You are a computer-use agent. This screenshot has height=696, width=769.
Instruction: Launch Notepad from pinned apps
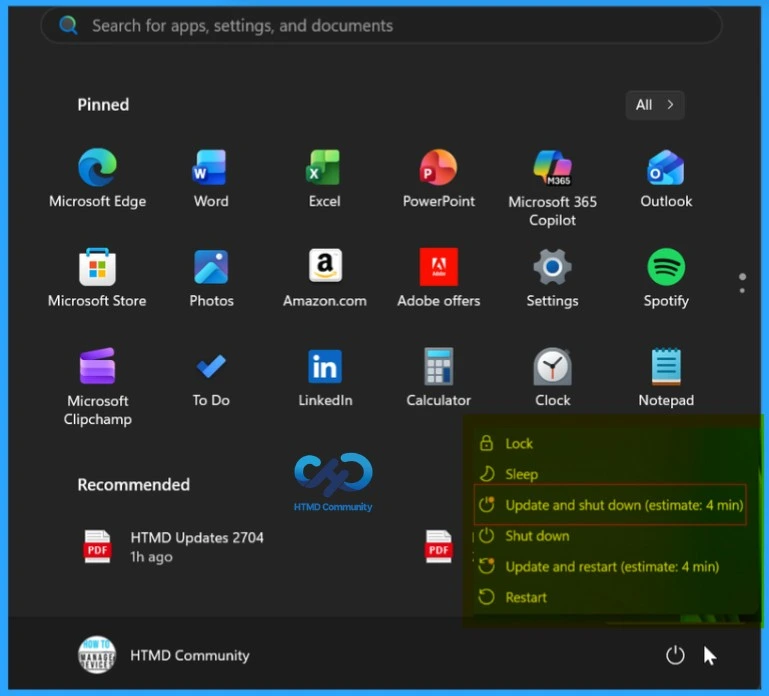(666, 378)
